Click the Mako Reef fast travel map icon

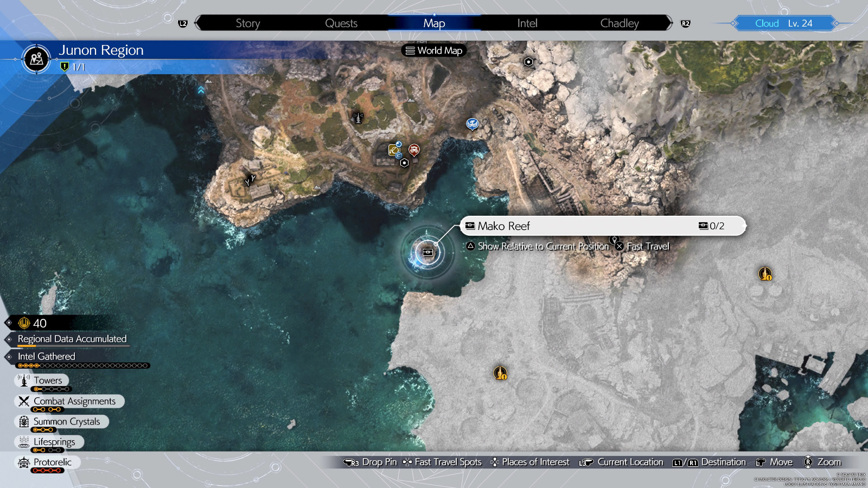pyautogui.click(x=427, y=252)
